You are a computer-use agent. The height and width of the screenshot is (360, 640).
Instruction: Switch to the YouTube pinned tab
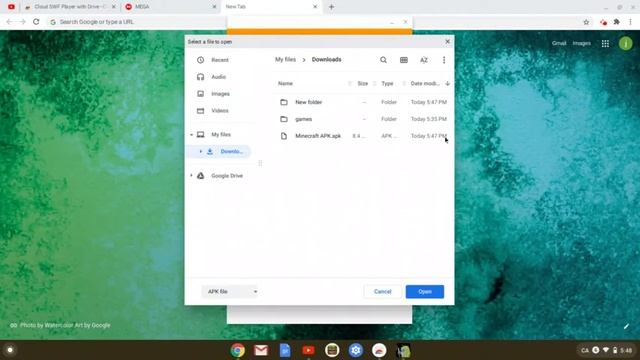pos(11,7)
